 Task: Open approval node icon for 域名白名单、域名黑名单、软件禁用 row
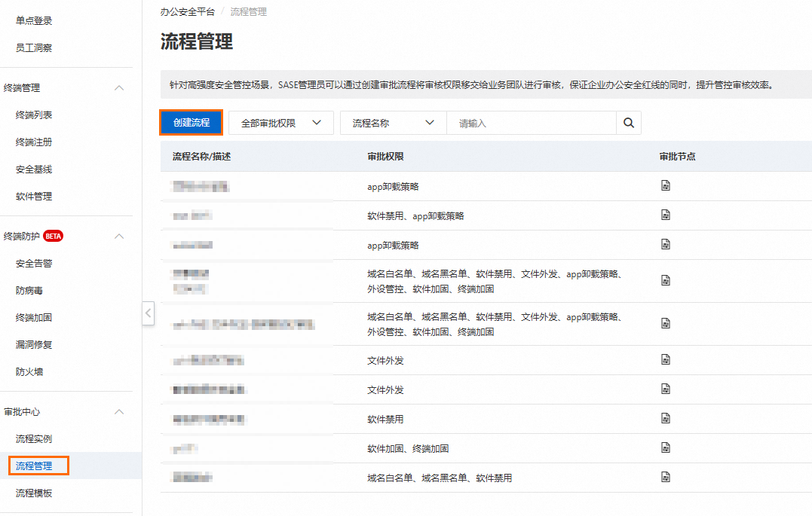[666, 477]
